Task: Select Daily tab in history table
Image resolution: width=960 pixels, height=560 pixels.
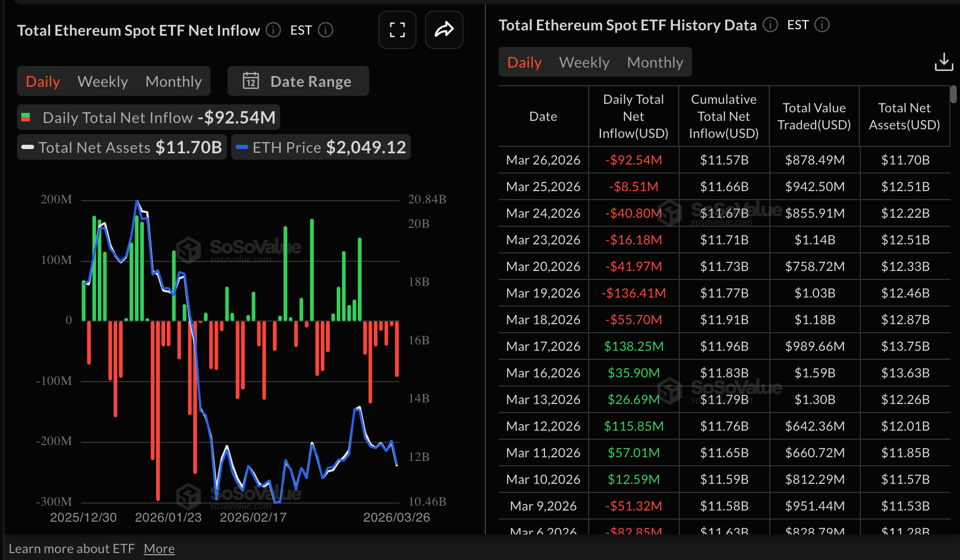Action: (524, 62)
